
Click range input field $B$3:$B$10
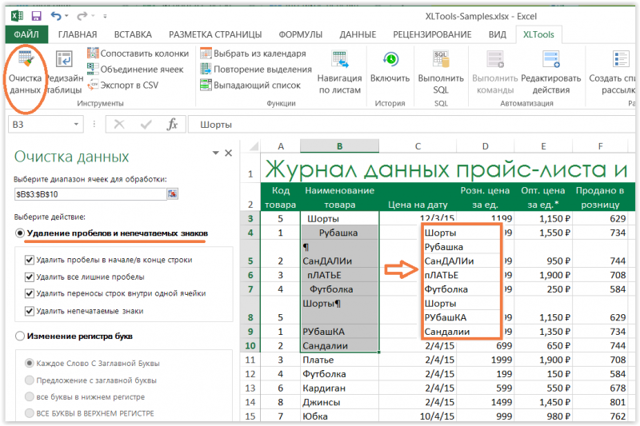pos(90,194)
